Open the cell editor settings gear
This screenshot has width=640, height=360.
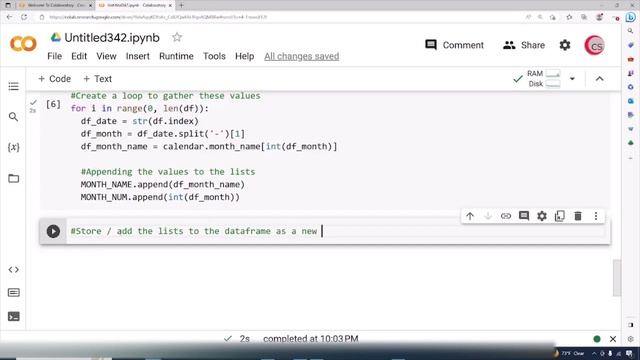(x=542, y=216)
